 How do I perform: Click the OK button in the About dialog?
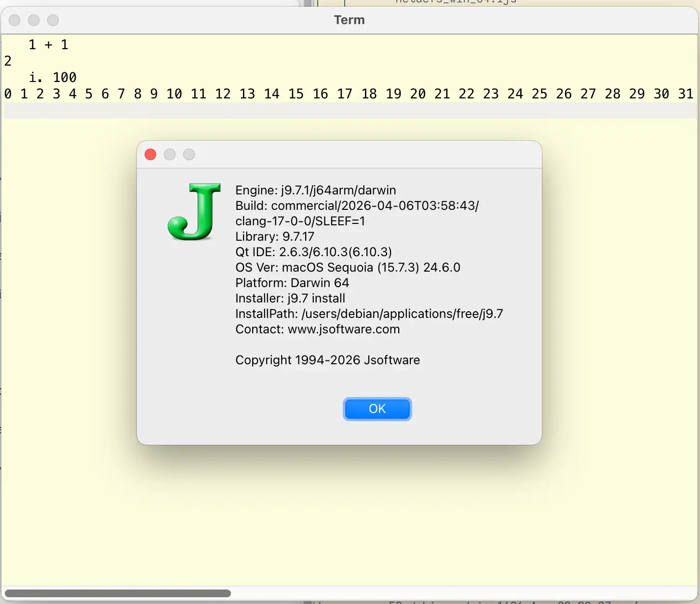tap(377, 409)
